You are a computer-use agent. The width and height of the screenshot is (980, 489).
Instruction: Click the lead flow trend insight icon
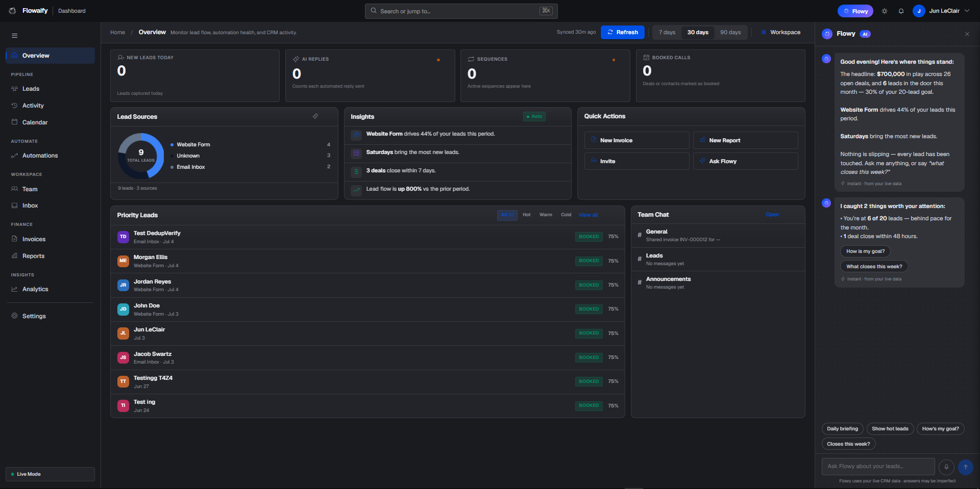356,190
